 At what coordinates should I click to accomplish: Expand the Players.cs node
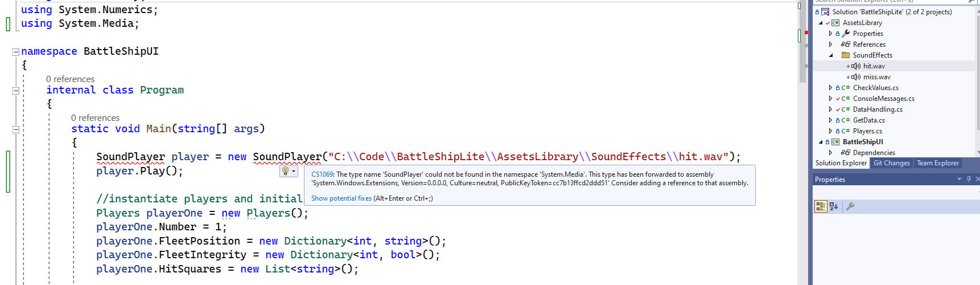click(830, 131)
